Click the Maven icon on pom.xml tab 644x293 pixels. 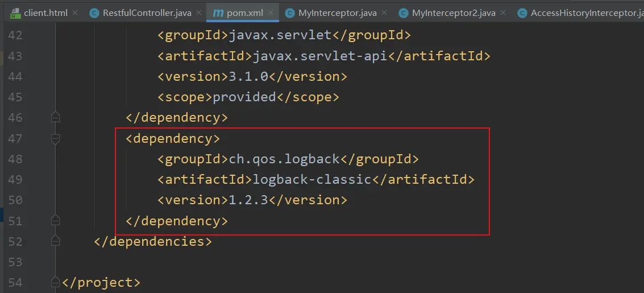[x=218, y=13]
